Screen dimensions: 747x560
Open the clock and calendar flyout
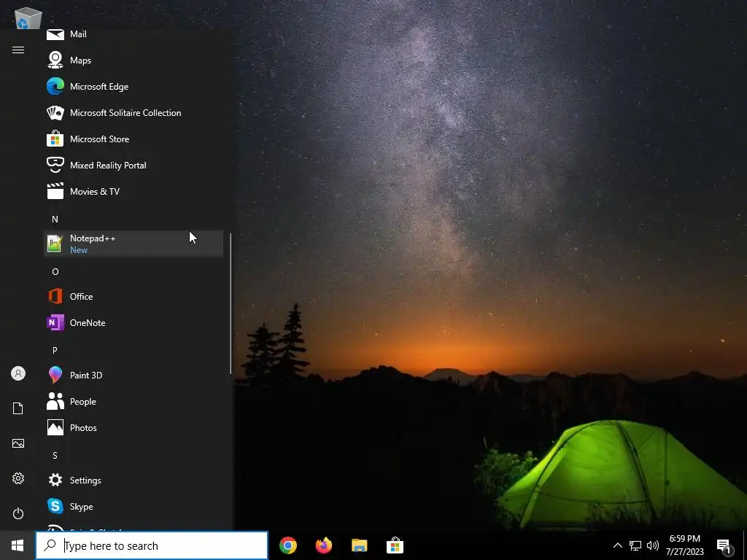coord(684,545)
